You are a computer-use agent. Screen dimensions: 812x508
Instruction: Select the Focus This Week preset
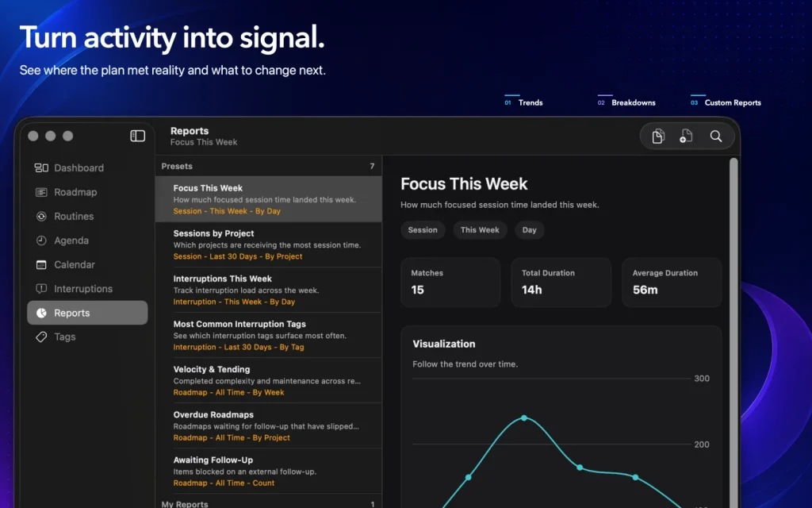pyautogui.click(x=268, y=199)
